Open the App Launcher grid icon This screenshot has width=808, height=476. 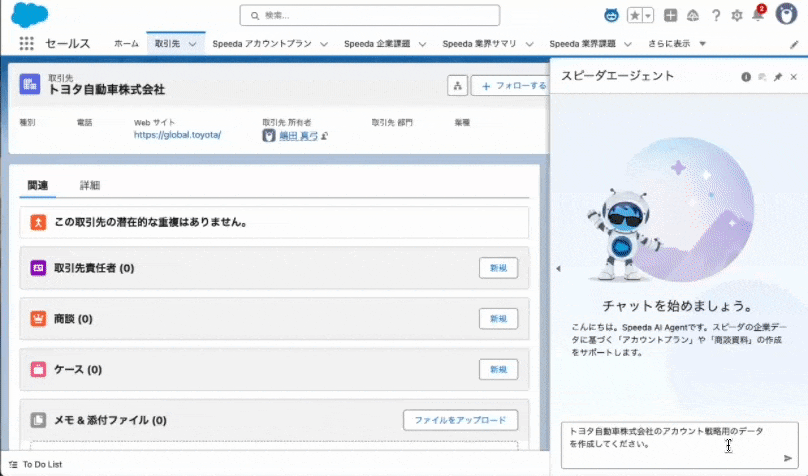(x=27, y=44)
